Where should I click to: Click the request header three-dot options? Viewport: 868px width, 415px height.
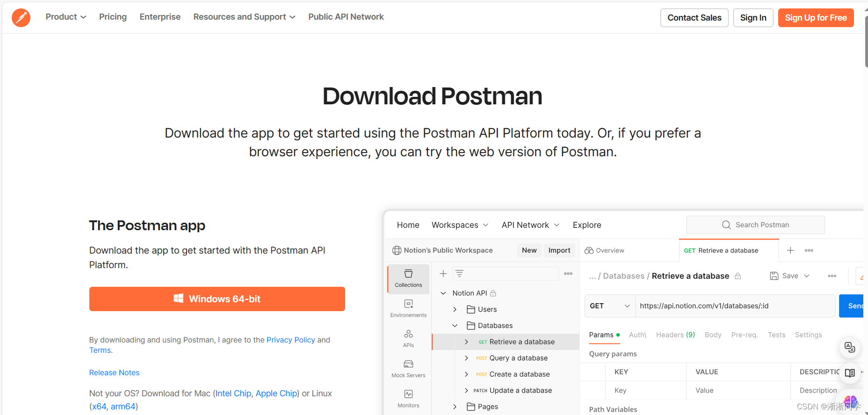pos(832,276)
